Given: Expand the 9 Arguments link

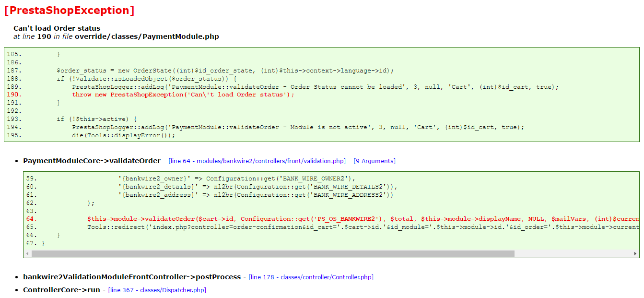Looking at the screenshot, I should pos(375,161).
